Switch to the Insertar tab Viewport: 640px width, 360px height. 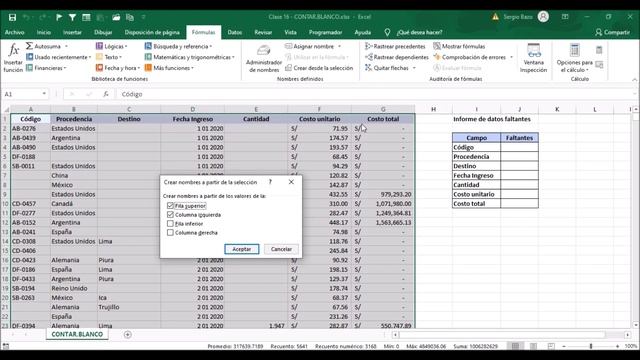(x=72, y=32)
